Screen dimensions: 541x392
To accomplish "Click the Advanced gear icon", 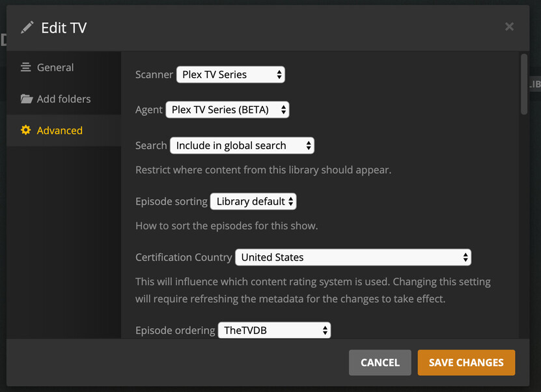I will coord(25,130).
